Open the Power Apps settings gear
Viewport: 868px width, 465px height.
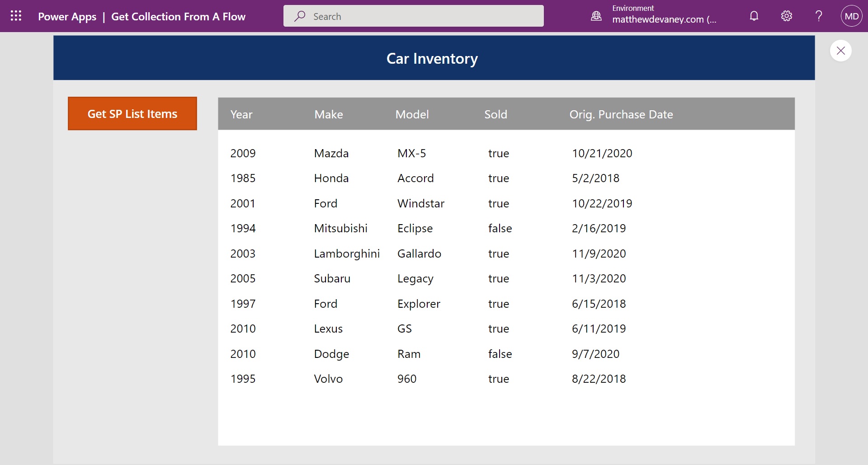click(786, 16)
